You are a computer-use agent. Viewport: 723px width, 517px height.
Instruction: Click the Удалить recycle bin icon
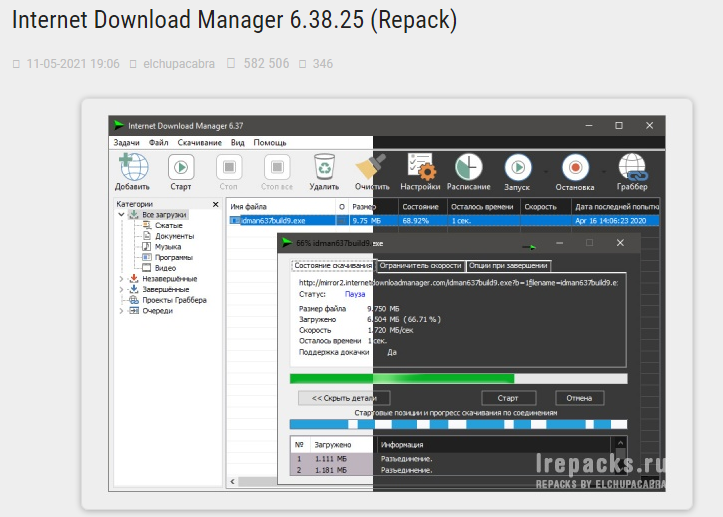324,166
